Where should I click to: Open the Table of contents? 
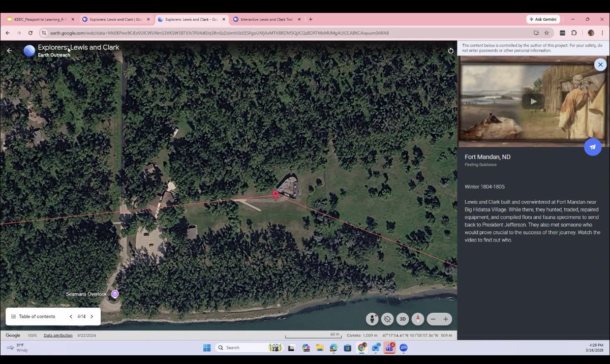tap(34, 316)
